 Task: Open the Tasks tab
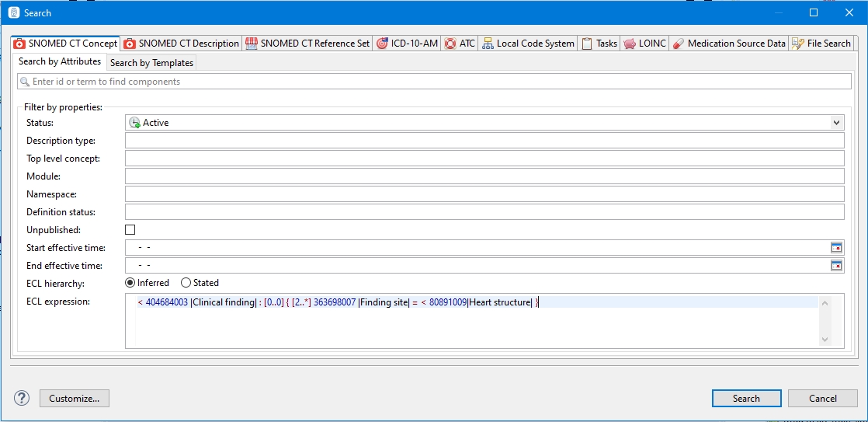[599, 44]
